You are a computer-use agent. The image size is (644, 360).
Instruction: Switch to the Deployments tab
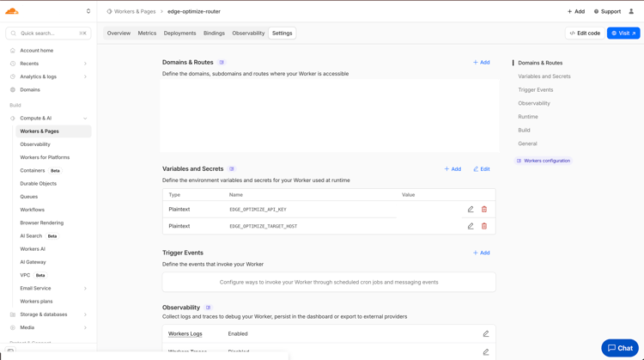pos(180,33)
